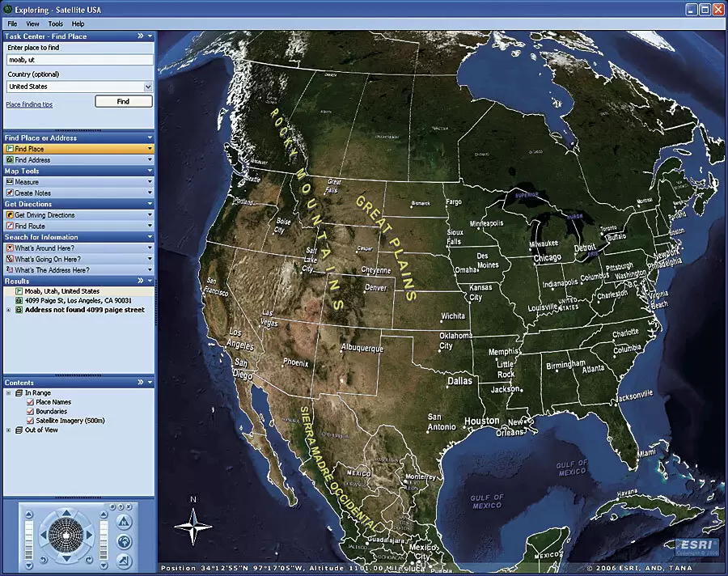Image resolution: width=728 pixels, height=576 pixels.
Task: Click the Denver label on the map
Action: tap(375, 288)
